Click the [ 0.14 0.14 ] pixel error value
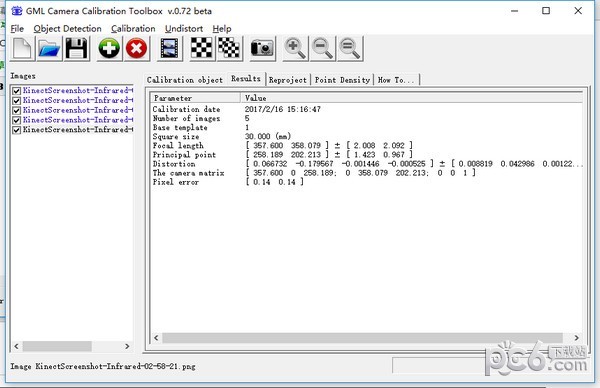 pos(274,182)
